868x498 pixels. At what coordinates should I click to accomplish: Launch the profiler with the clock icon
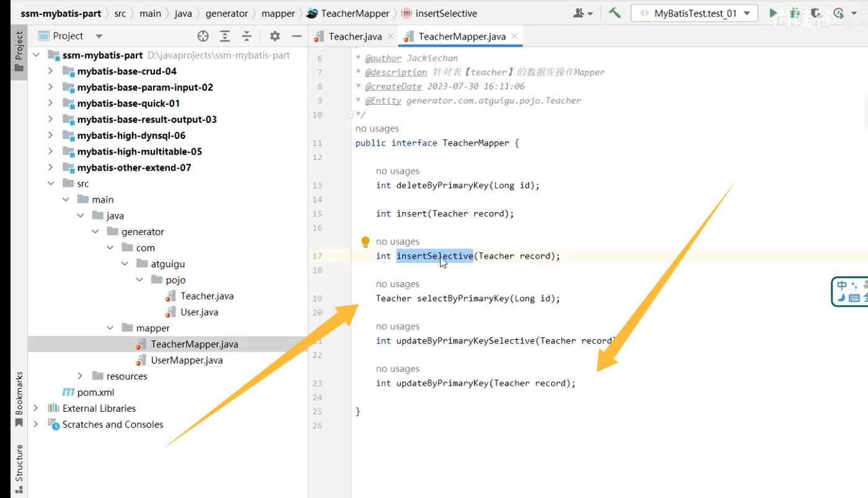click(x=838, y=13)
